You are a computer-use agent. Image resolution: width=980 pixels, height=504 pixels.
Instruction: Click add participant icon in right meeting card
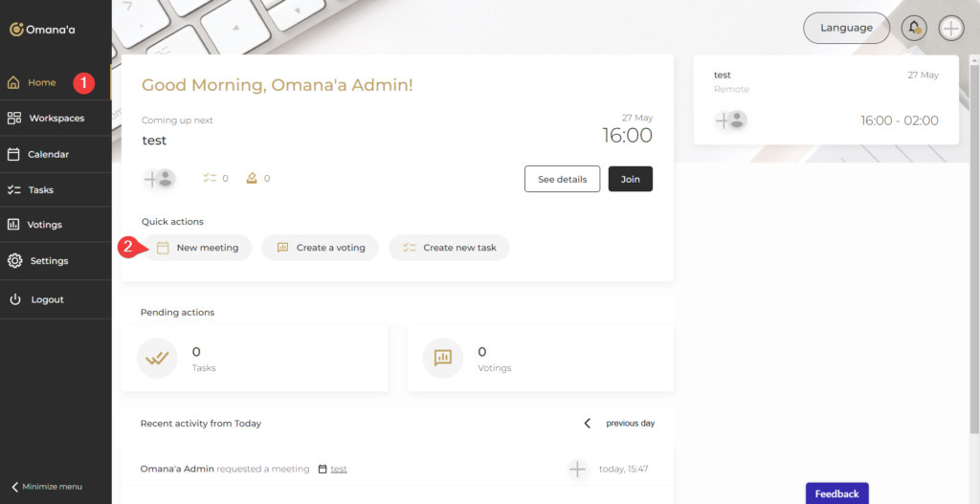(730, 121)
